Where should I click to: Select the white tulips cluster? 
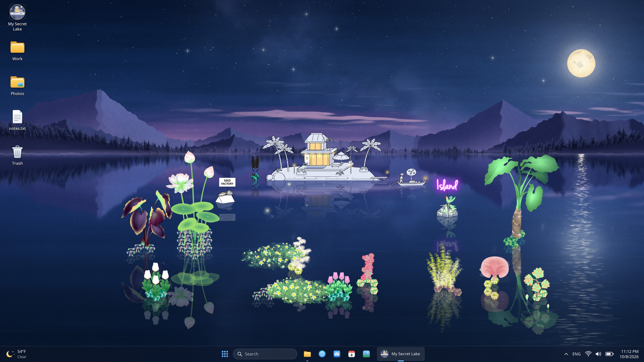coord(156,281)
